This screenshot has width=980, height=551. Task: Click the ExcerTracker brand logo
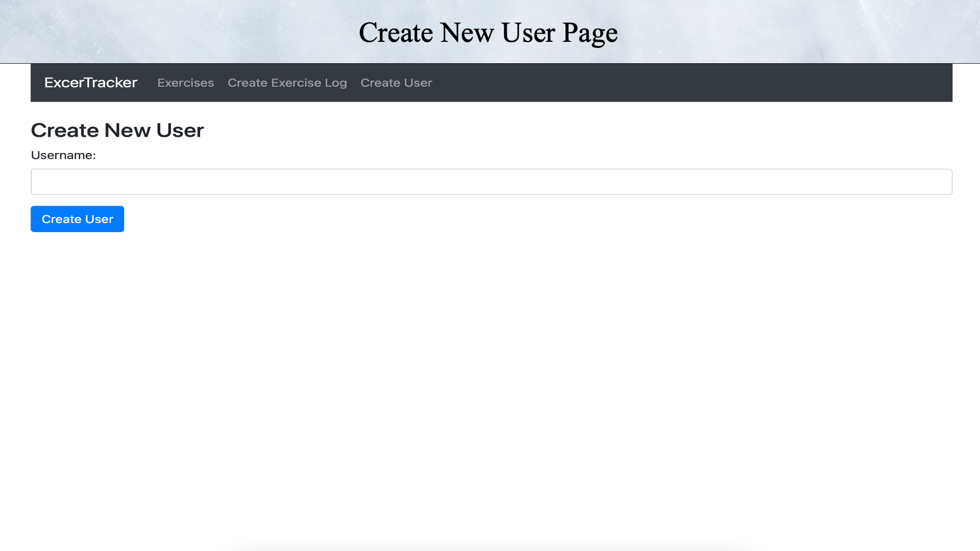90,82
